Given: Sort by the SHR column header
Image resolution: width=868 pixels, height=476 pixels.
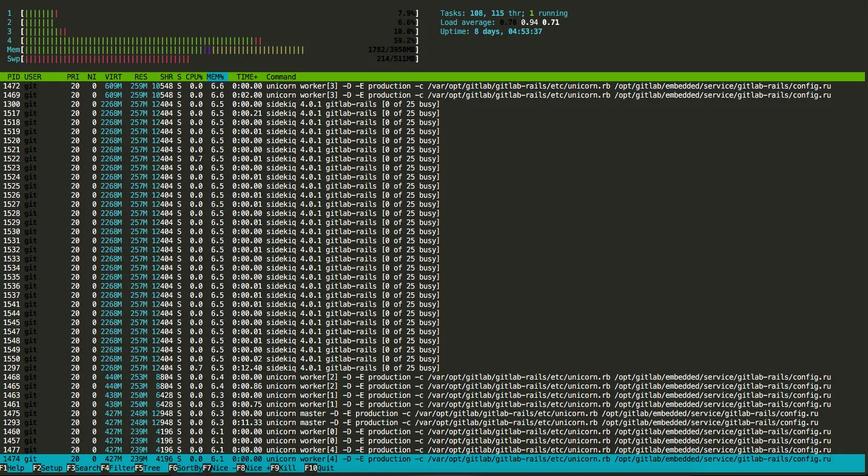Looking at the screenshot, I should [166, 77].
